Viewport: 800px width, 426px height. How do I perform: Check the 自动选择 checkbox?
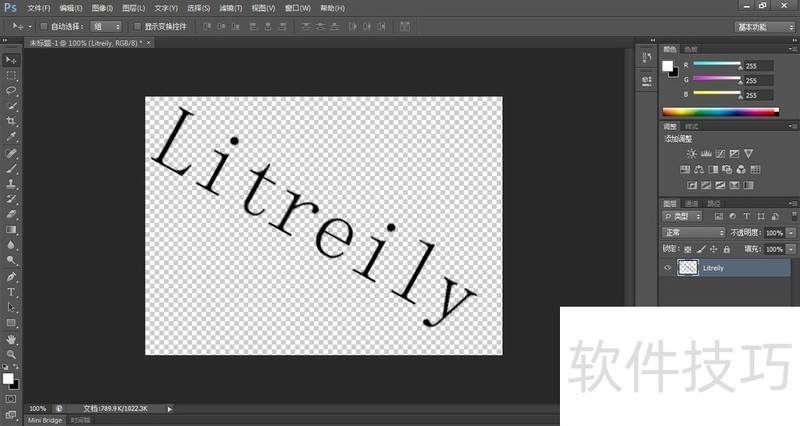[44, 26]
